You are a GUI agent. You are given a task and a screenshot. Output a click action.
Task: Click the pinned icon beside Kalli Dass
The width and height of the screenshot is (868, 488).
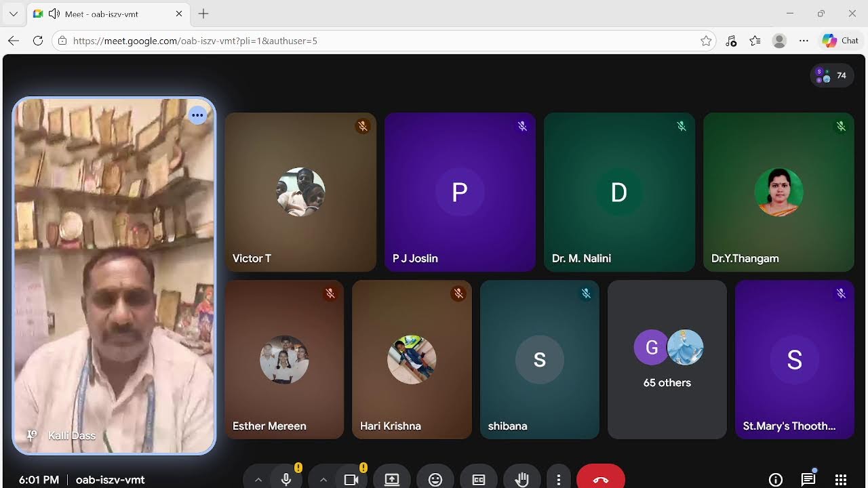pyautogui.click(x=31, y=435)
